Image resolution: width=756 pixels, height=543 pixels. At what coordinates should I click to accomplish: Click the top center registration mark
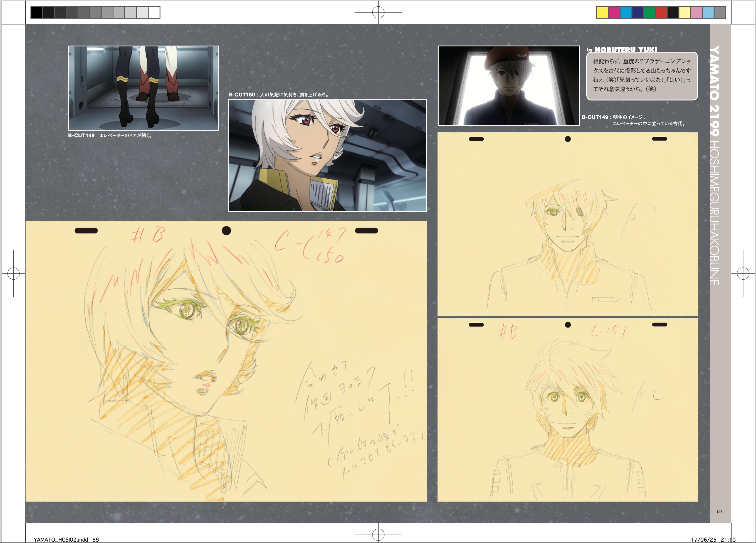[x=378, y=12]
